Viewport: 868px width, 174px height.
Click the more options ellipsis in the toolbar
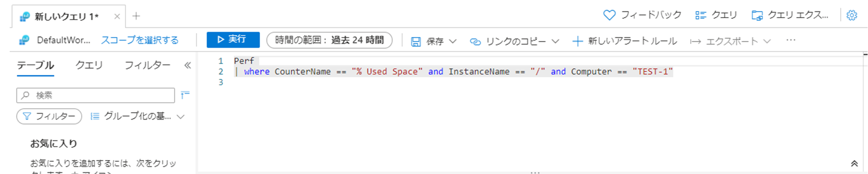791,40
